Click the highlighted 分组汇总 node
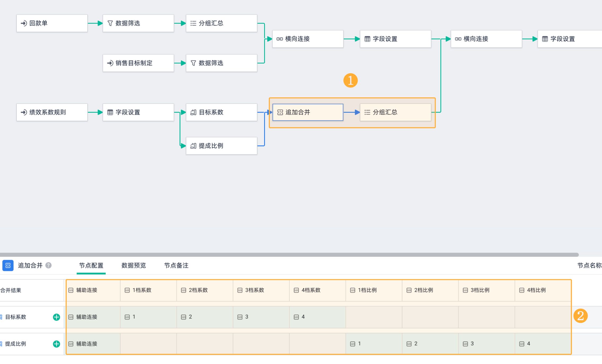Screen dimensions: 602x364 coord(395,112)
